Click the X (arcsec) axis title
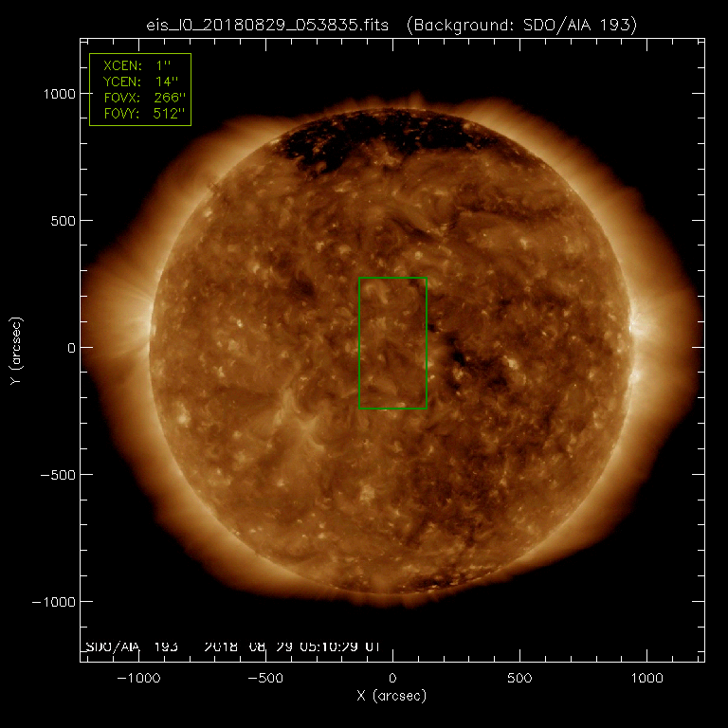 [x=392, y=696]
